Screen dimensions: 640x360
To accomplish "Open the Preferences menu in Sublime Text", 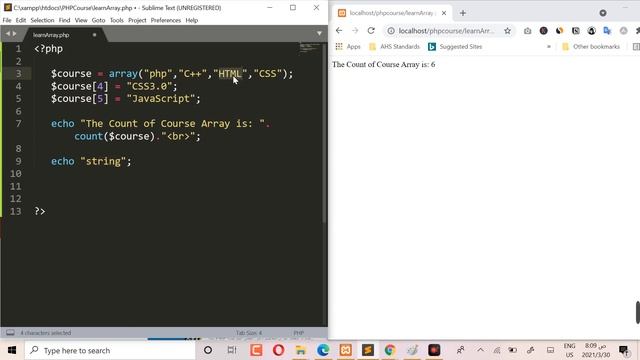I will 166,20.
